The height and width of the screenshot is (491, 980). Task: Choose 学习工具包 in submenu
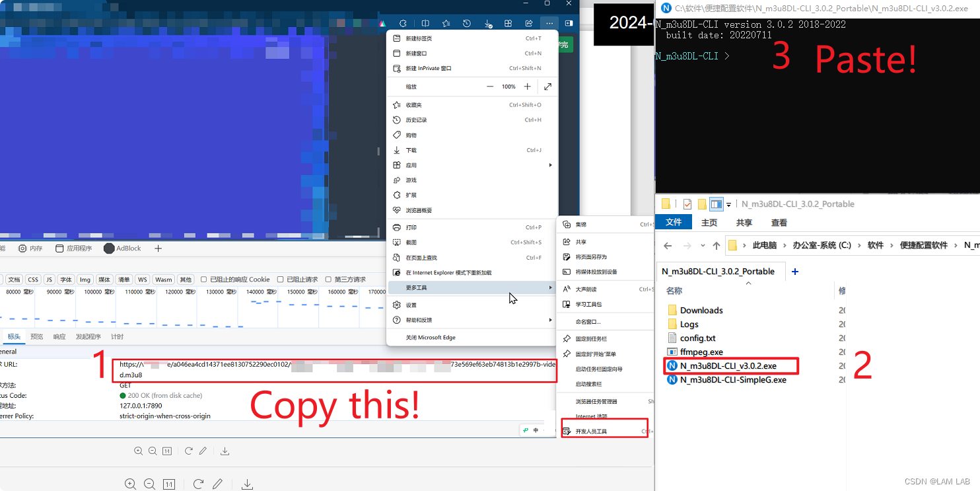click(606, 305)
